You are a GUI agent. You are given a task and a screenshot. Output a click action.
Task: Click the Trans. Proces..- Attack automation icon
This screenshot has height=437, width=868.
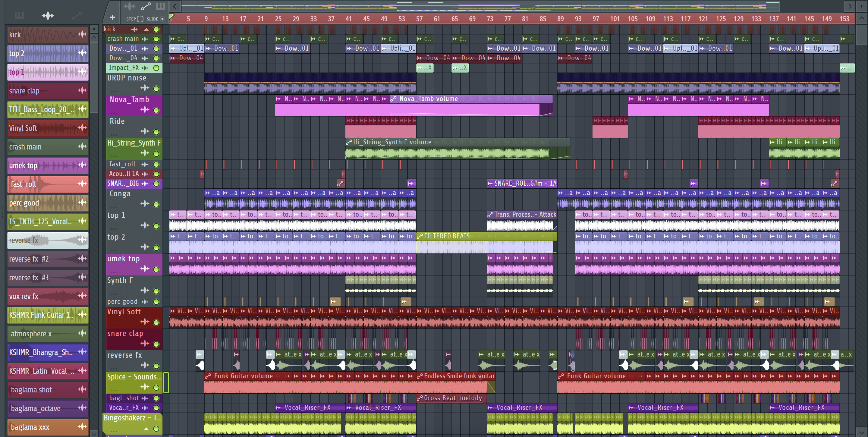491,215
